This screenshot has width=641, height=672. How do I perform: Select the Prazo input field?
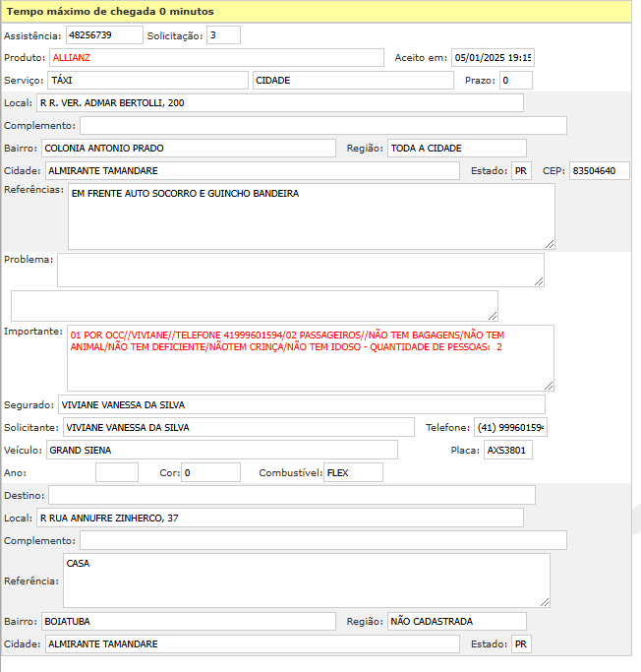pyautogui.click(x=515, y=81)
